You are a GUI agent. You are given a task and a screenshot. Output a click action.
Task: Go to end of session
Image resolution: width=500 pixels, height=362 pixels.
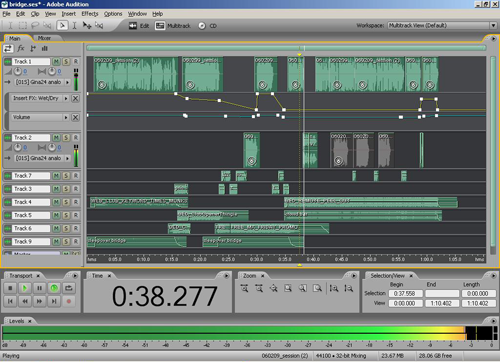point(54,301)
